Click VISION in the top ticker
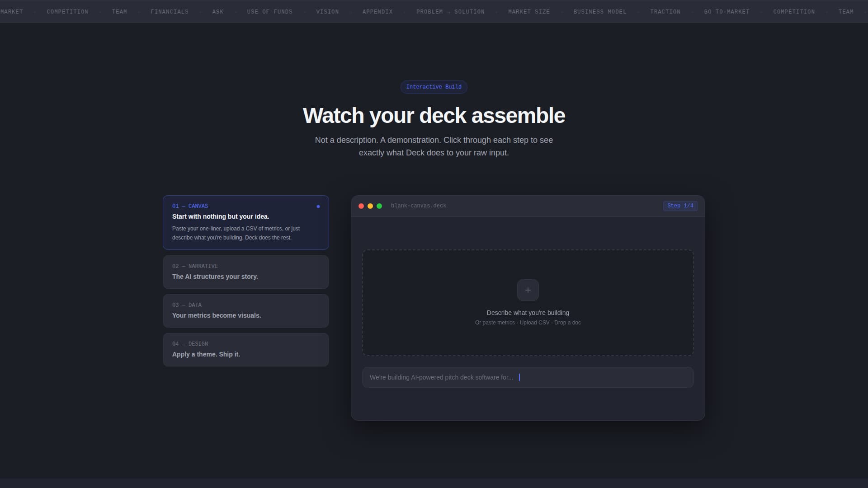Image resolution: width=868 pixels, height=488 pixels. point(327,12)
